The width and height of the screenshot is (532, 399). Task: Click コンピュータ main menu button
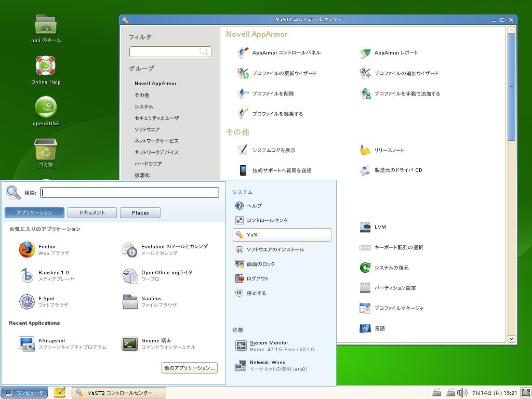pos(24,393)
